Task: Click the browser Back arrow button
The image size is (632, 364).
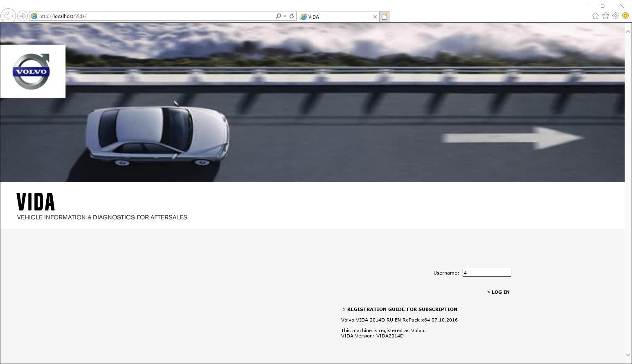Action: tap(8, 16)
